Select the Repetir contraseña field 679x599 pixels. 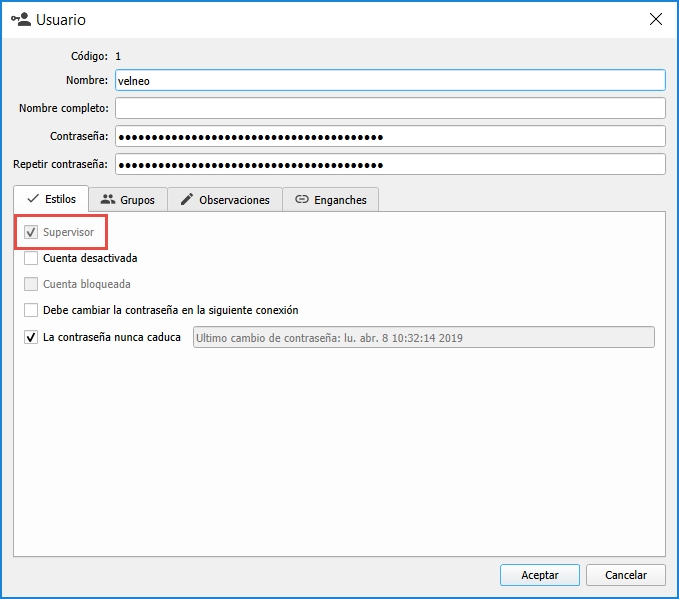(x=390, y=164)
